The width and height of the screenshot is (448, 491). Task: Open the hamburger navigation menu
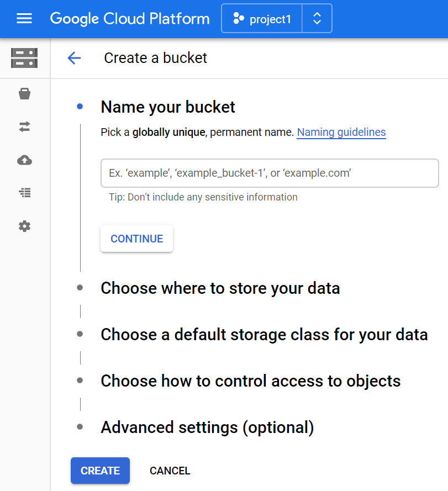24,18
